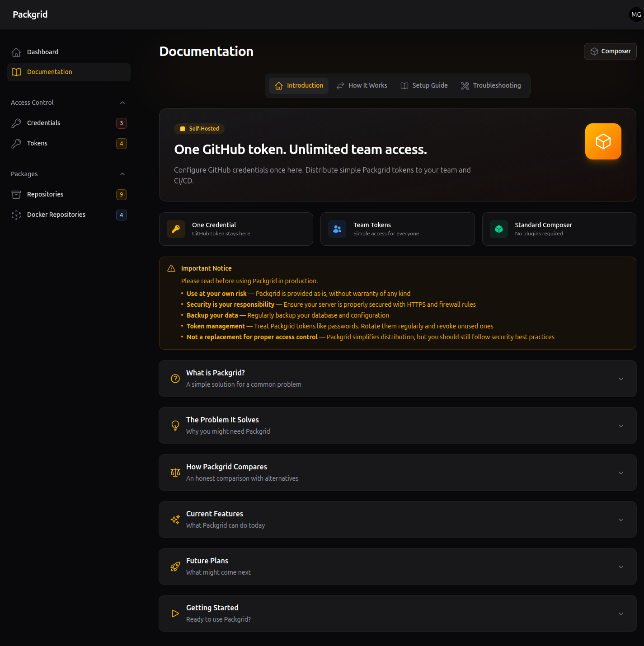Click the Standard Composer feature card
The image size is (644, 646).
pyautogui.click(x=559, y=229)
